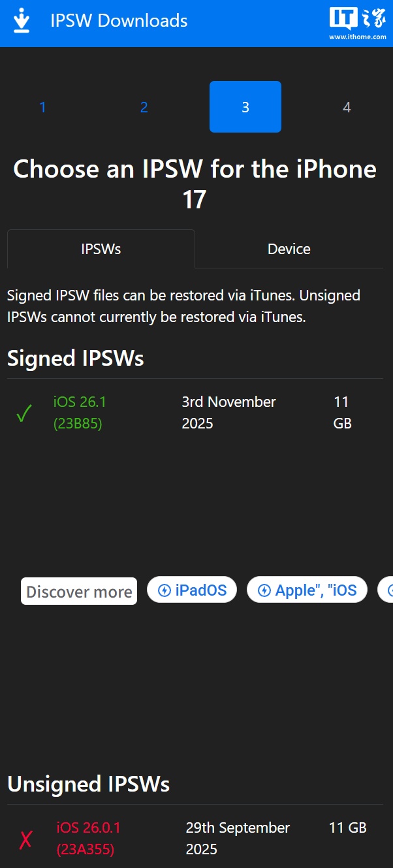Switch to the Device tab
This screenshot has width=393, height=868.
[x=289, y=249]
